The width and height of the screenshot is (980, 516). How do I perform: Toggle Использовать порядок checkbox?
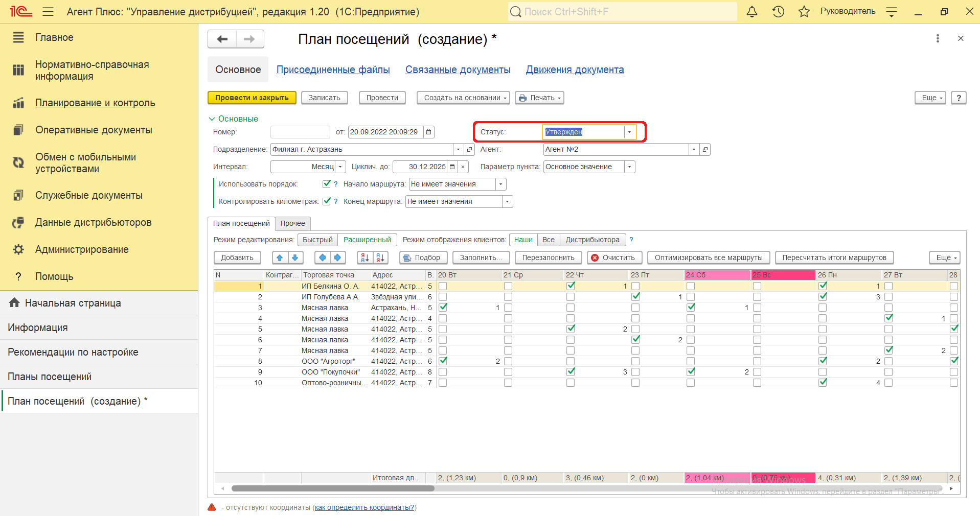[x=327, y=184]
